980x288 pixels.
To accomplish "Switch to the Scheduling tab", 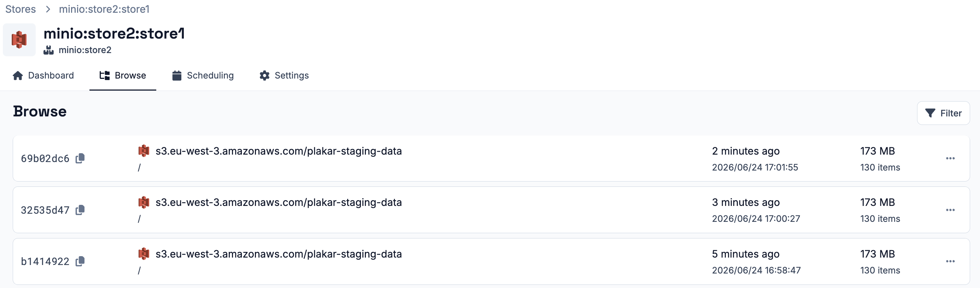I will (x=203, y=75).
